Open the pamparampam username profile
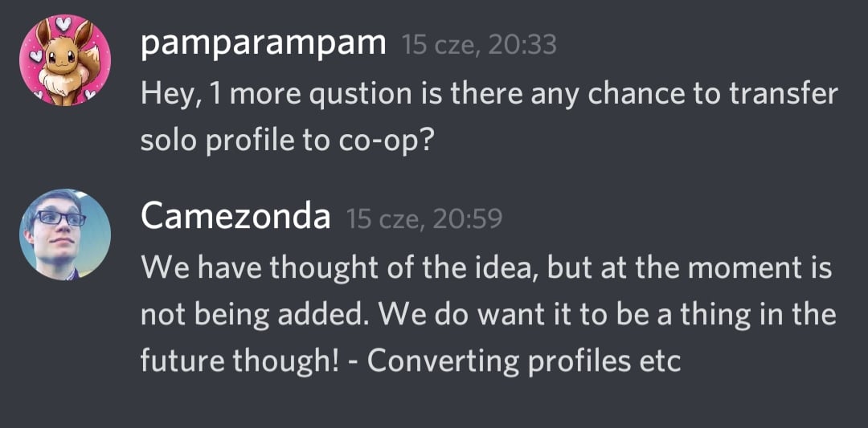 pos(263,45)
